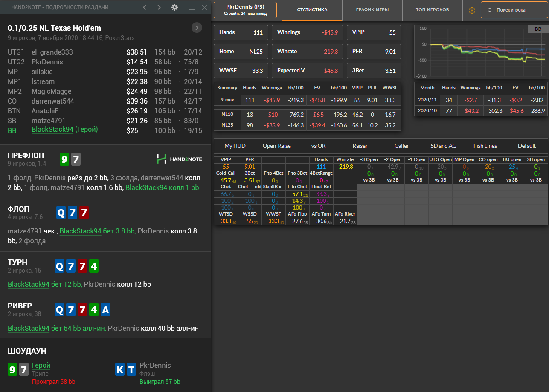Click BlackStack94 link in flop actions
Viewport: 549px width, 392px height.
click(80, 231)
